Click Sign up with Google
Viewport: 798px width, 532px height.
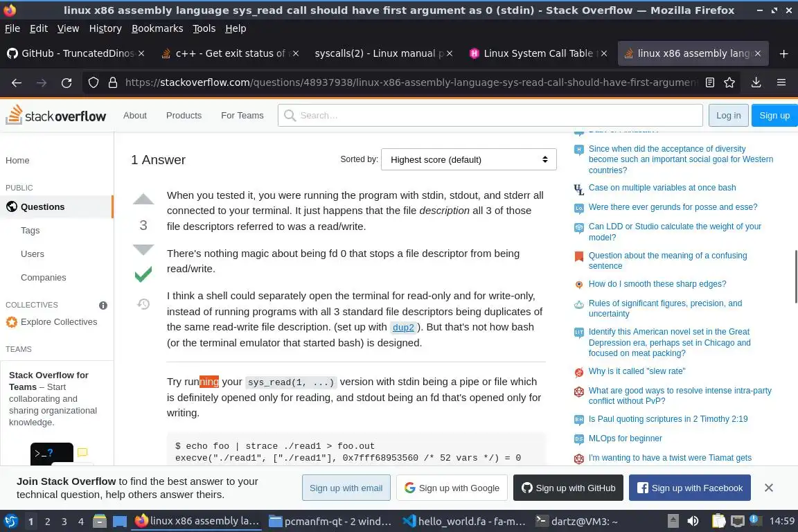click(x=452, y=488)
